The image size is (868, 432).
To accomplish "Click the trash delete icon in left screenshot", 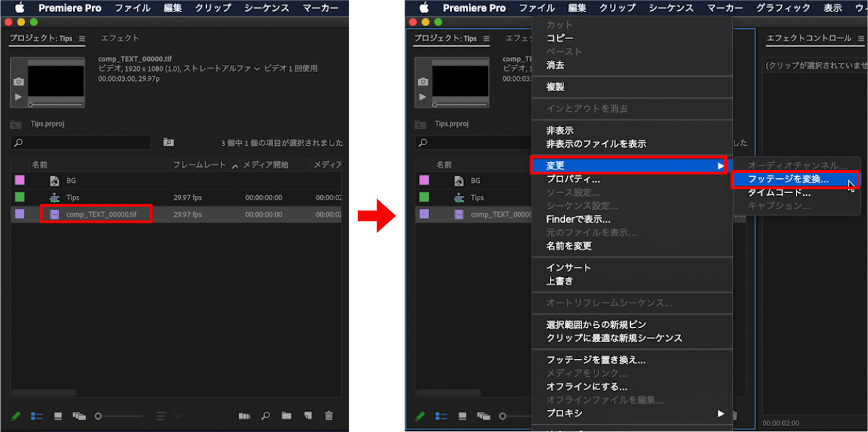I will coord(329,416).
